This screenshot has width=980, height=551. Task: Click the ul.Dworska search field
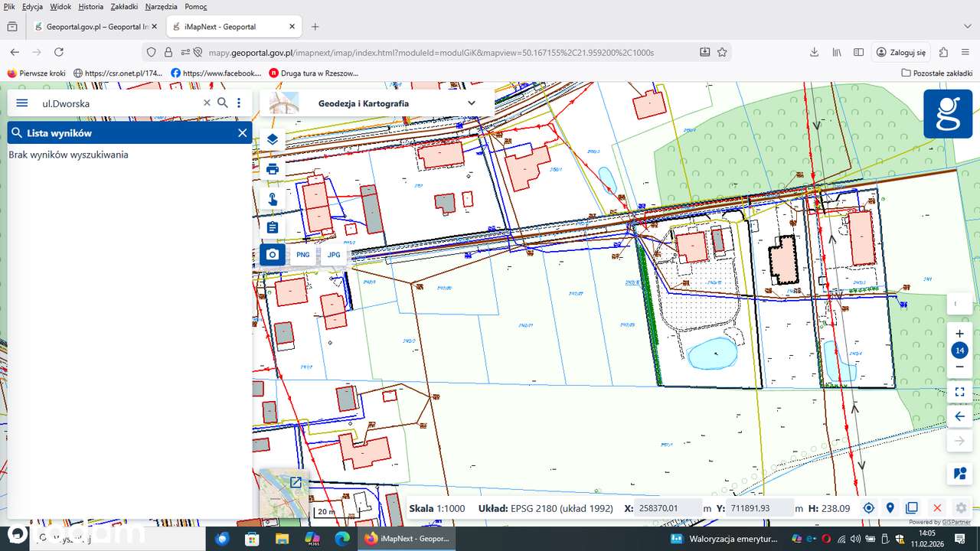point(119,103)
